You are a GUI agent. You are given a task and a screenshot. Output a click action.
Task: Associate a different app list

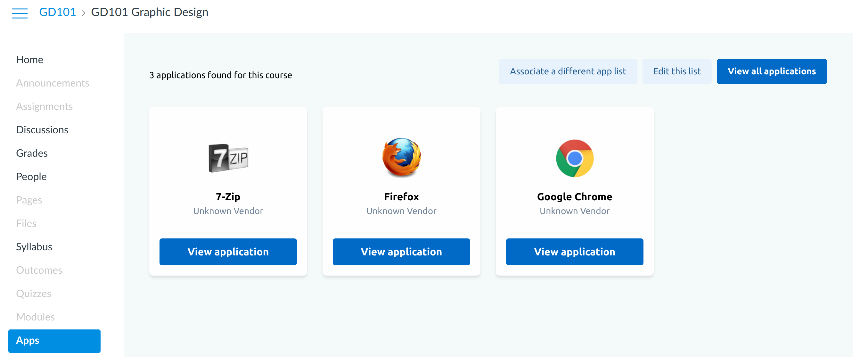[x=568, y=71]
